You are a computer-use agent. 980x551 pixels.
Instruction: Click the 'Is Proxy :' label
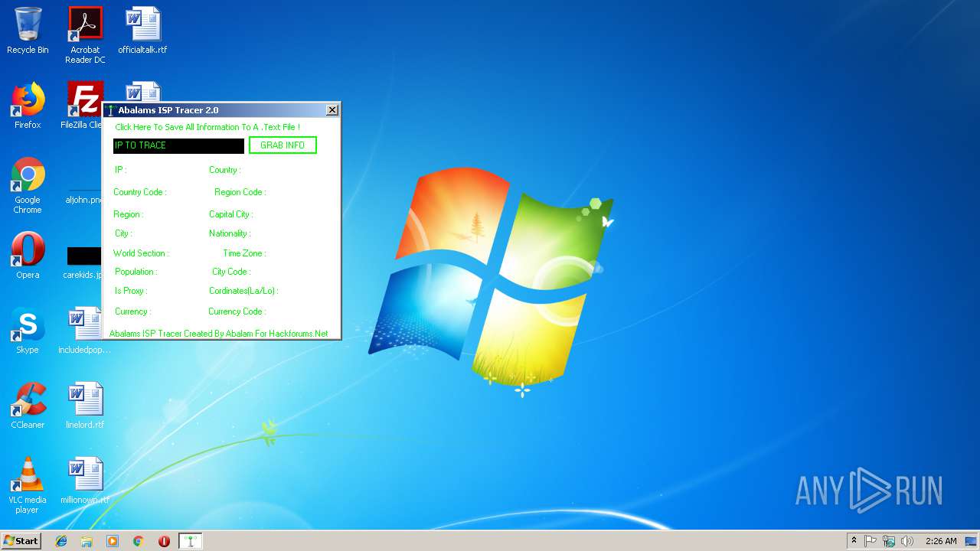click(x=131, y=291)
